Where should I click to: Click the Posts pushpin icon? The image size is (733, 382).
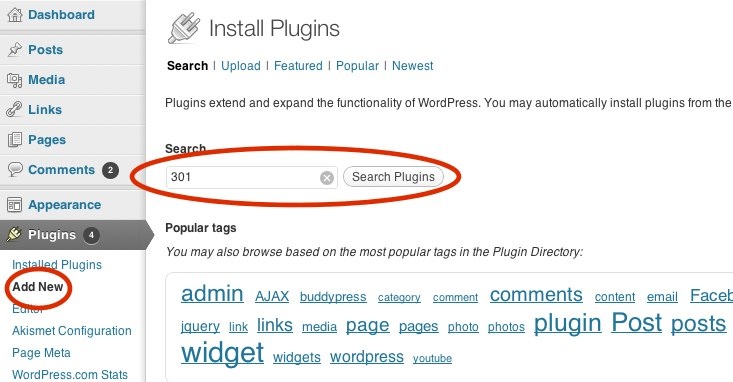[14, 49]
